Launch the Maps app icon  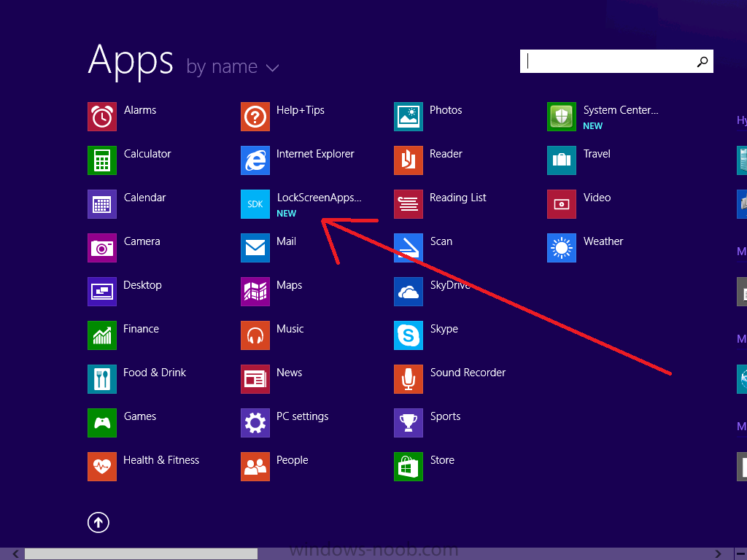click(x=255, y=292)
